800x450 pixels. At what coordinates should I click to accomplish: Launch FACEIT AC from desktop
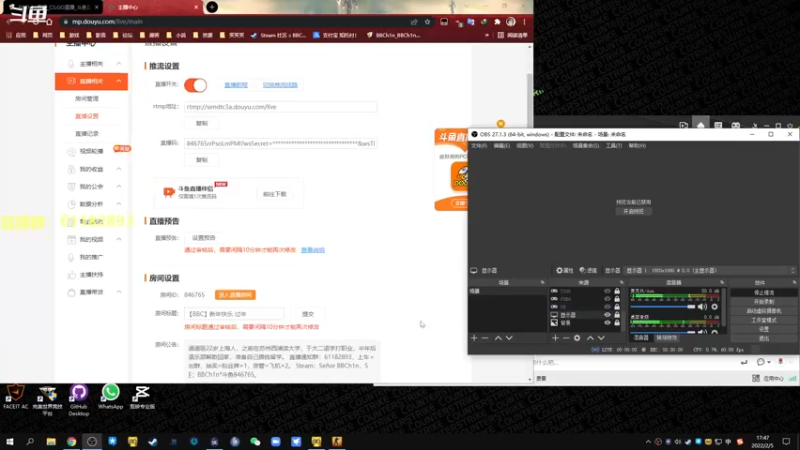15,397
